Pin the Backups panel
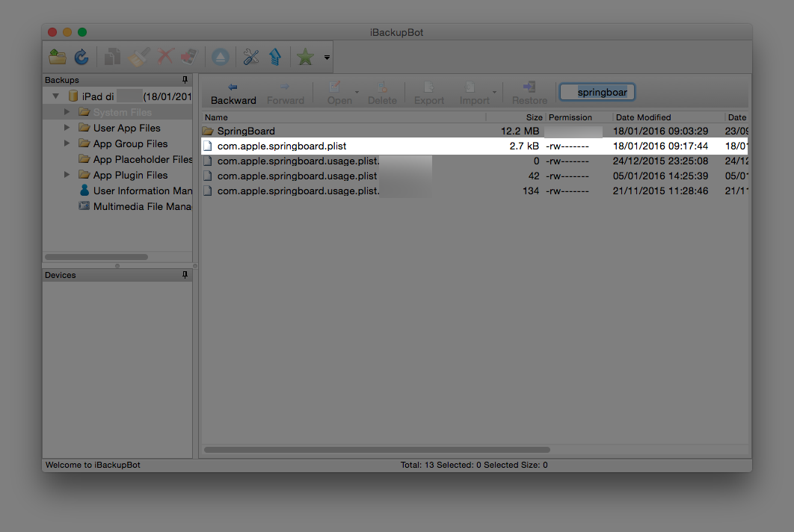The image size is (794, 532). [185, 80]
